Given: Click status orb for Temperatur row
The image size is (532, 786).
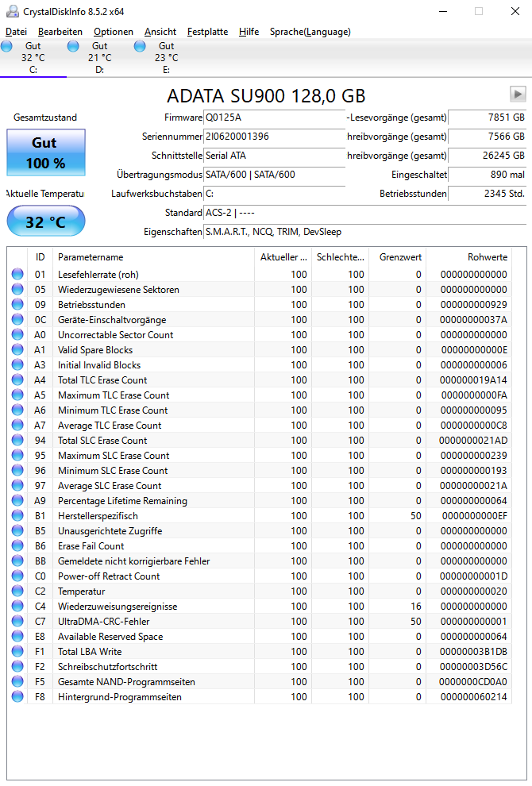Looking at the screenshot, I should (17, 591).
